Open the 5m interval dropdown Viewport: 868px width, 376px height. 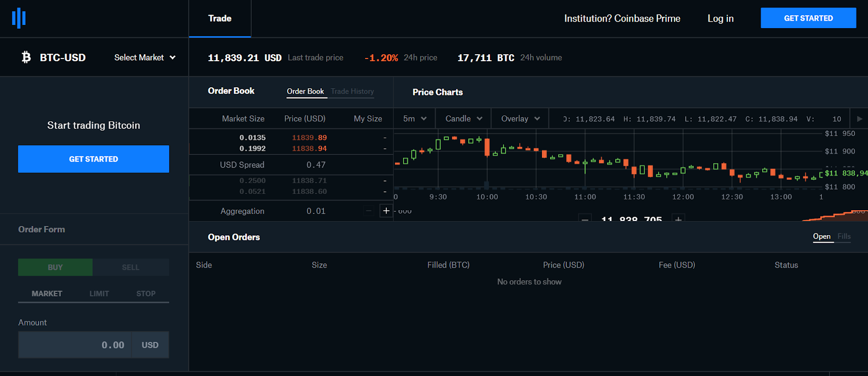414,119
